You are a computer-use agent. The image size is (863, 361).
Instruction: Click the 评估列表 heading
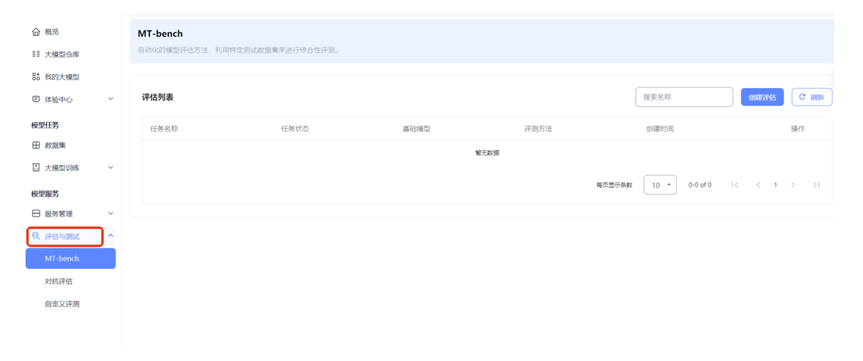coord(158,97)
